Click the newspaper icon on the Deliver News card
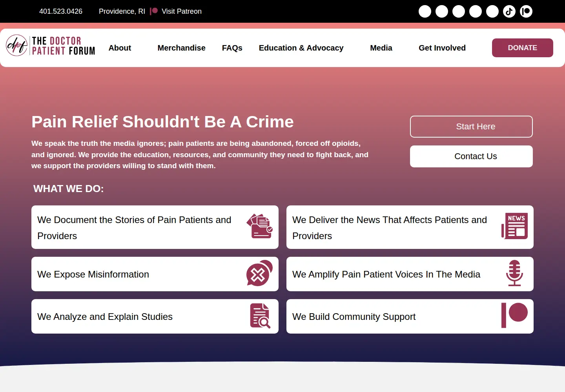Image resolution: width=565 pixels, height=392 pixels. [x=515, y=226]
